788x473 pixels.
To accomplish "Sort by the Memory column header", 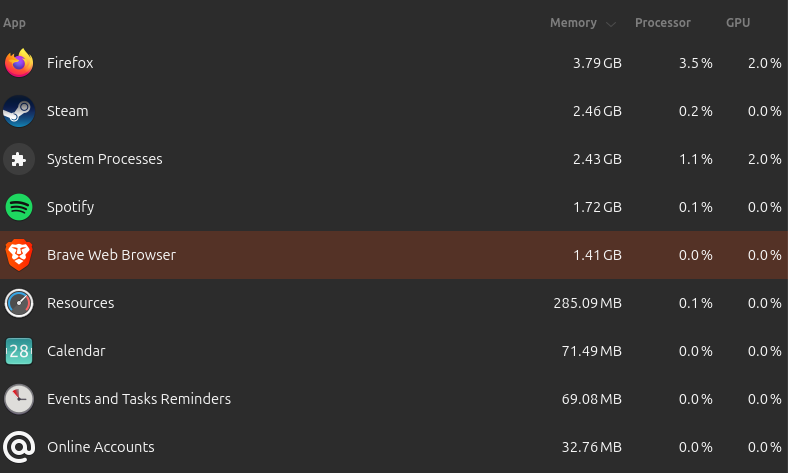I will 573,23.
